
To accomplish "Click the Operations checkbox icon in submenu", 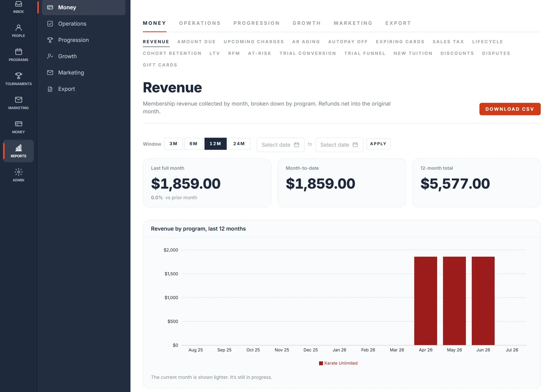I will (x=50, y=23).
